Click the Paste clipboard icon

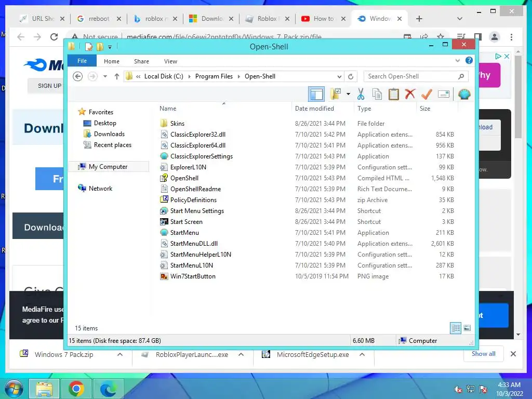click(x=394, y=94)
